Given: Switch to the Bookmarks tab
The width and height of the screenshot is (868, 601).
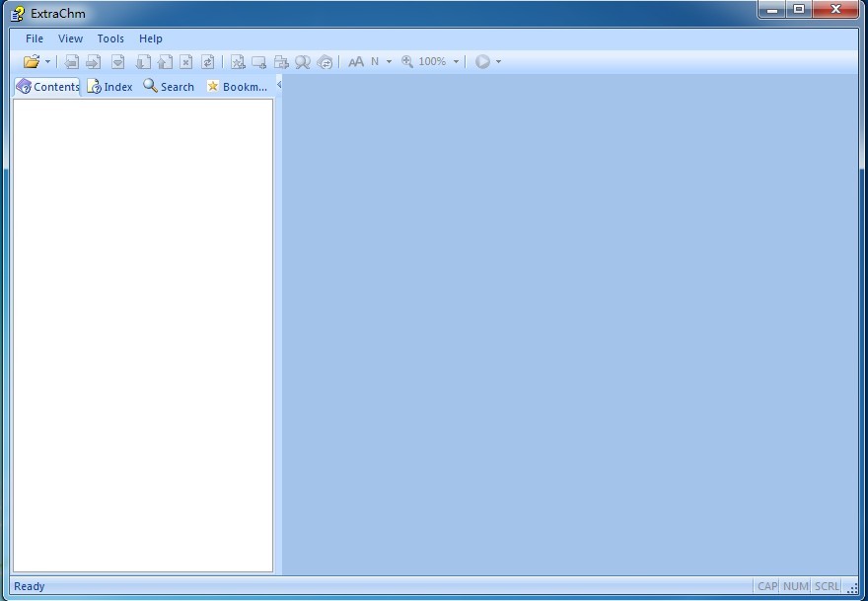Looking at the screenshot, I should click(x=237, y=87).
